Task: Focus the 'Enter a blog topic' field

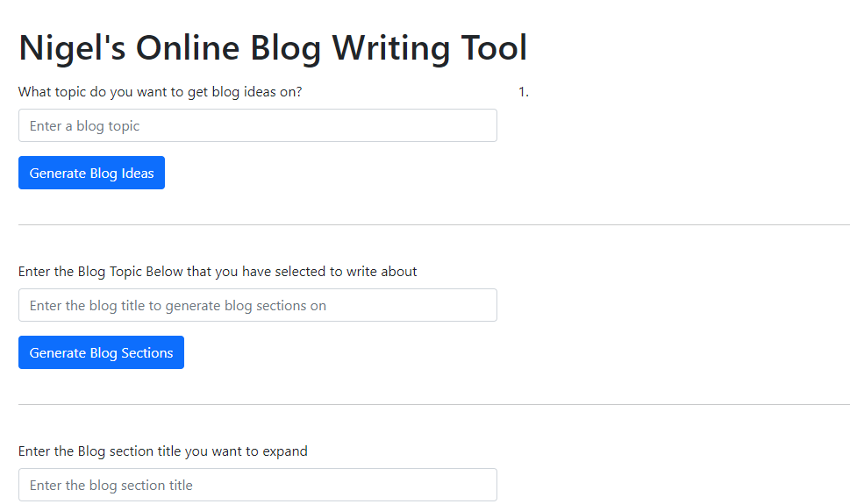Action: (257, 125)
